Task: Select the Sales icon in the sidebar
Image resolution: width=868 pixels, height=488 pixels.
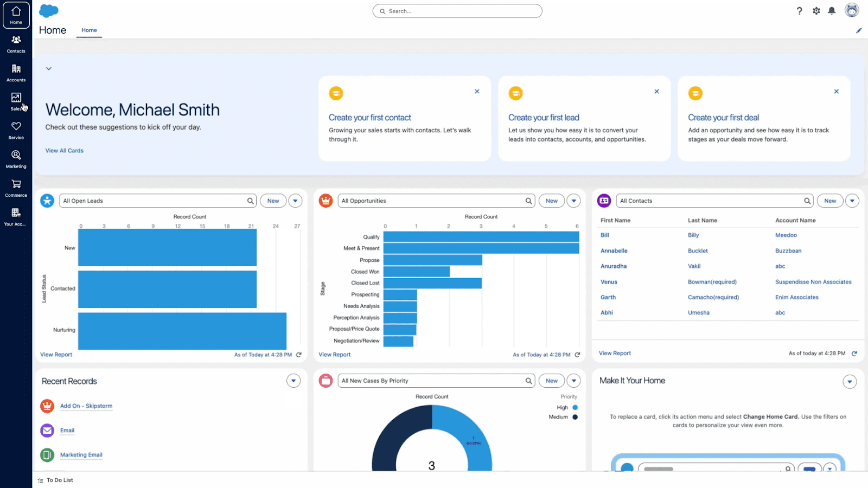Action: (x=16, y=101)
